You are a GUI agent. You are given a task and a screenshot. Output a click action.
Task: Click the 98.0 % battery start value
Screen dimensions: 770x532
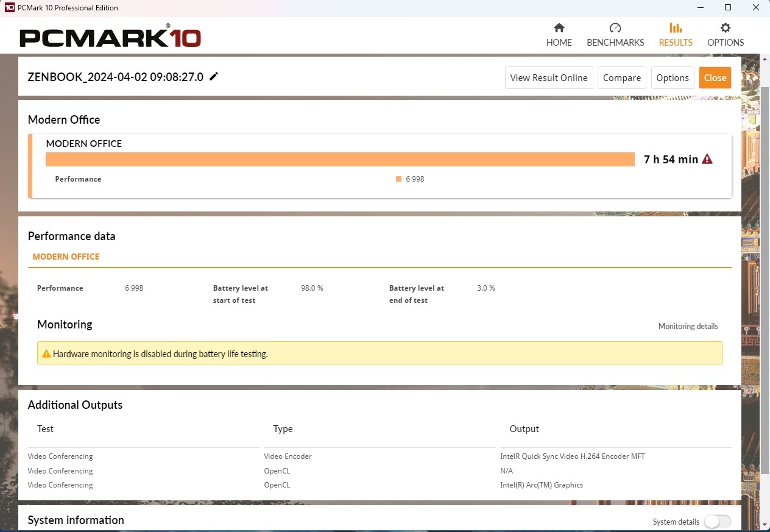click(x=312, y=288)
